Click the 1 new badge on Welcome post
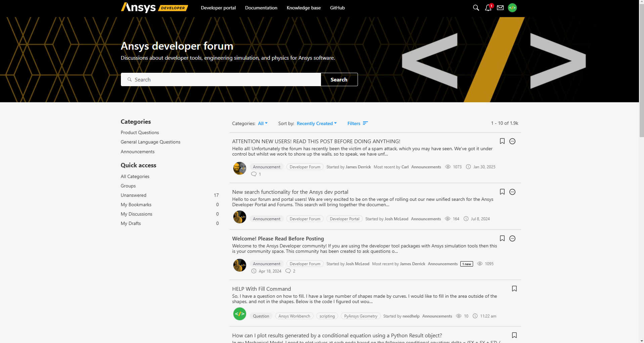 click(467, 264)
